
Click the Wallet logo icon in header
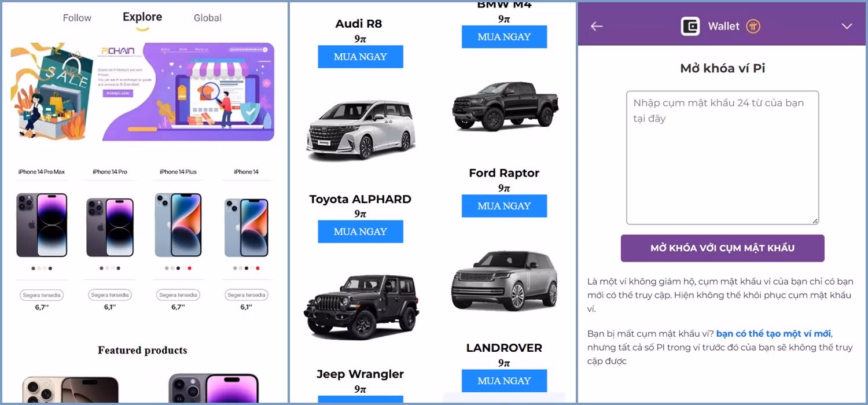[x=690, y=26]
